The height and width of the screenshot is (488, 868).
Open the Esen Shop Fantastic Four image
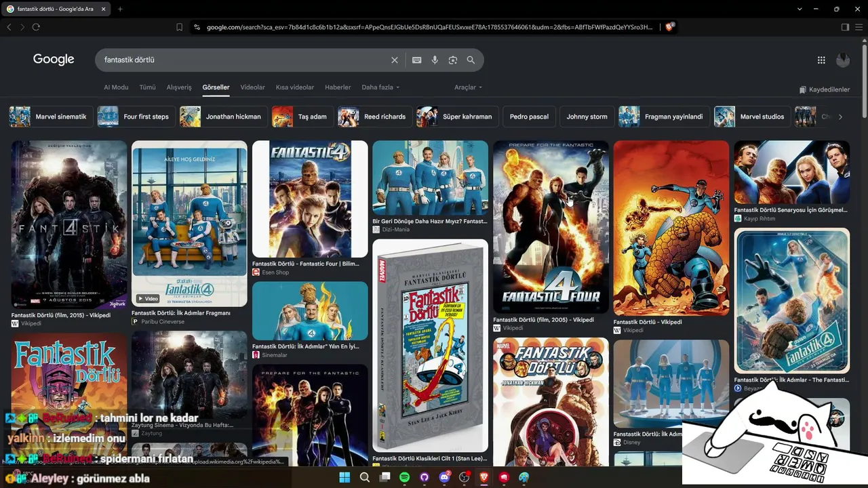[310, 199]
